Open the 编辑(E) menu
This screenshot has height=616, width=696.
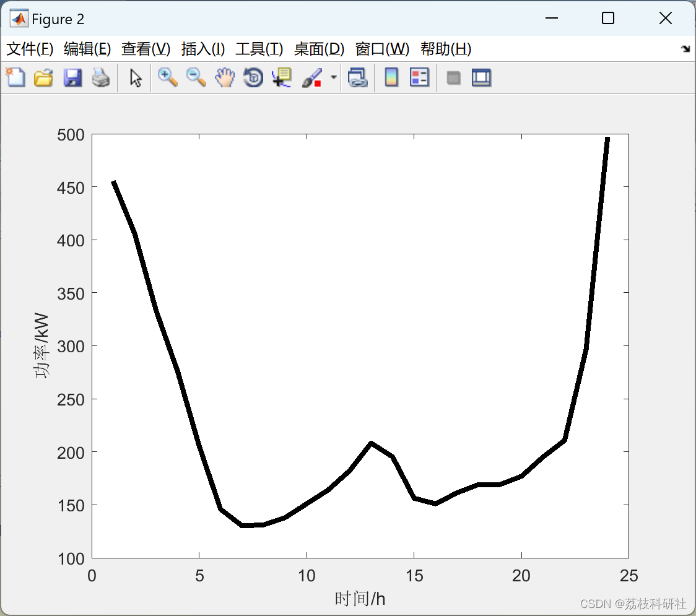tap(87, 49)
